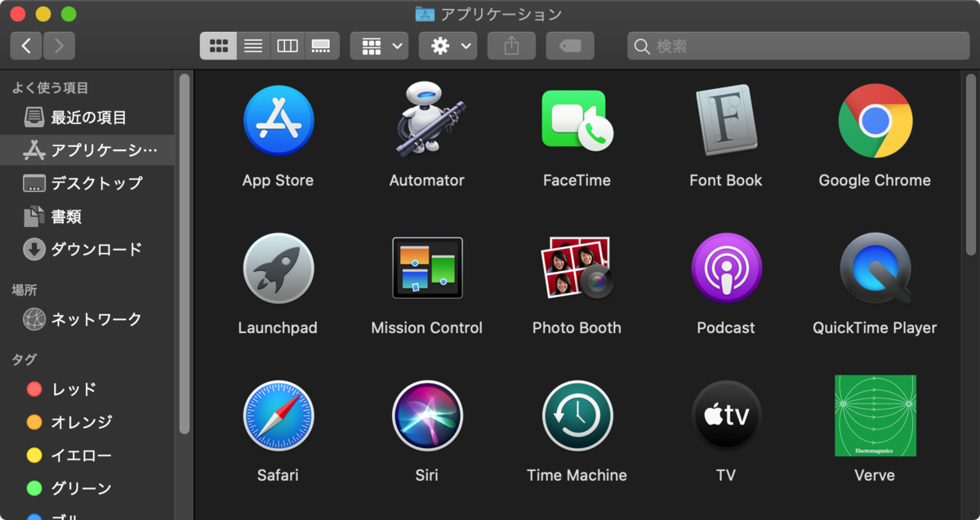Viewport: 980px width, 520px height.
Task: Click the Mission Control label text
Action: (x=427, y=328)
